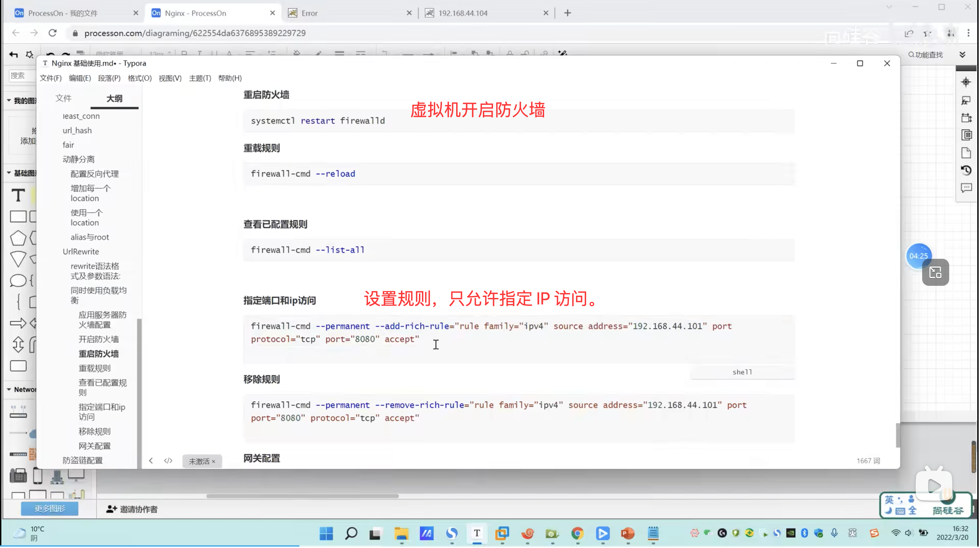The width and height of the screenshot is (980, 548).
Task: Select the Text shape tool in ProcessOn
Action: point(18,196)
